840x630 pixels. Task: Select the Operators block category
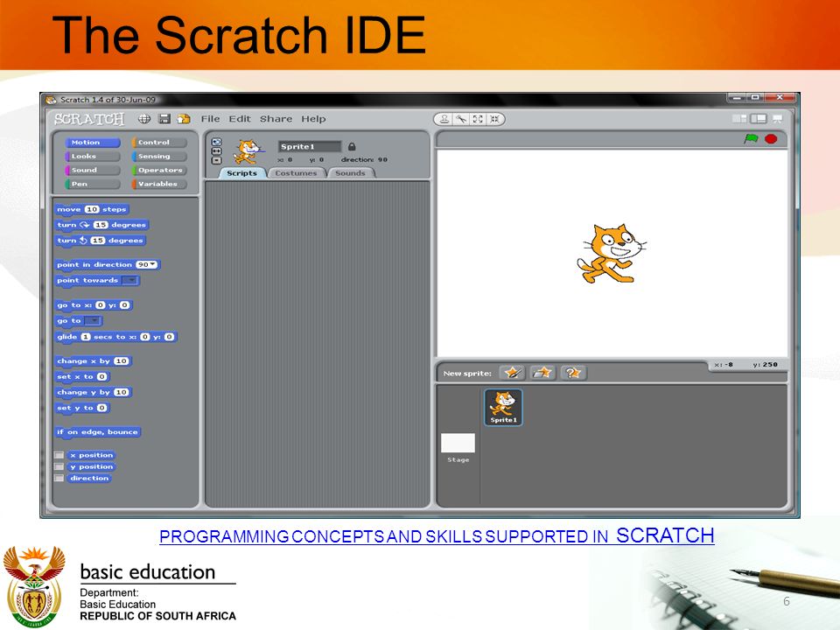pos(159,171)
